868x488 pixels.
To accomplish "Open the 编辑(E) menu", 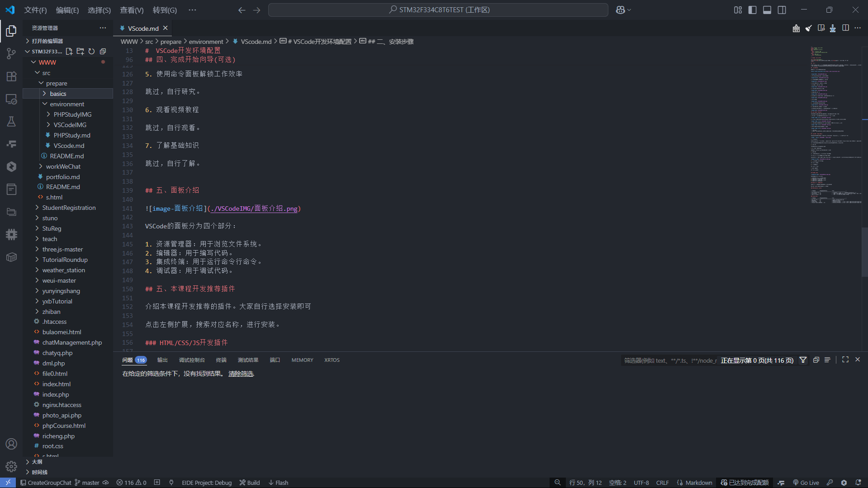I will (x=67, y=10).
